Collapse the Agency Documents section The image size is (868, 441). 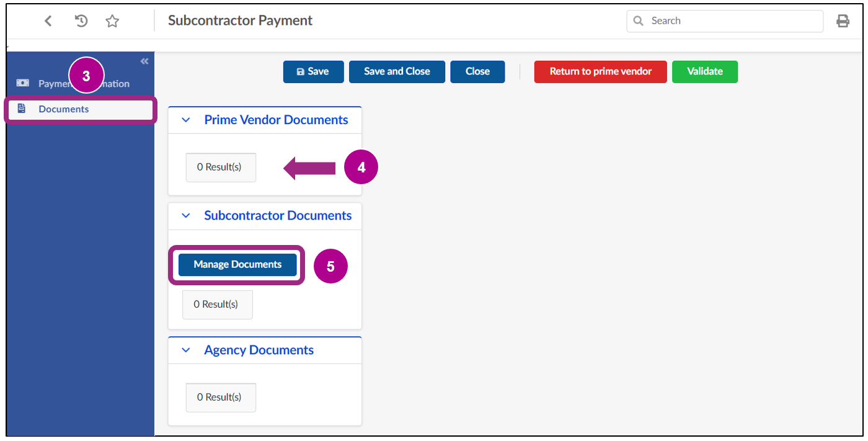pos(185,350)
